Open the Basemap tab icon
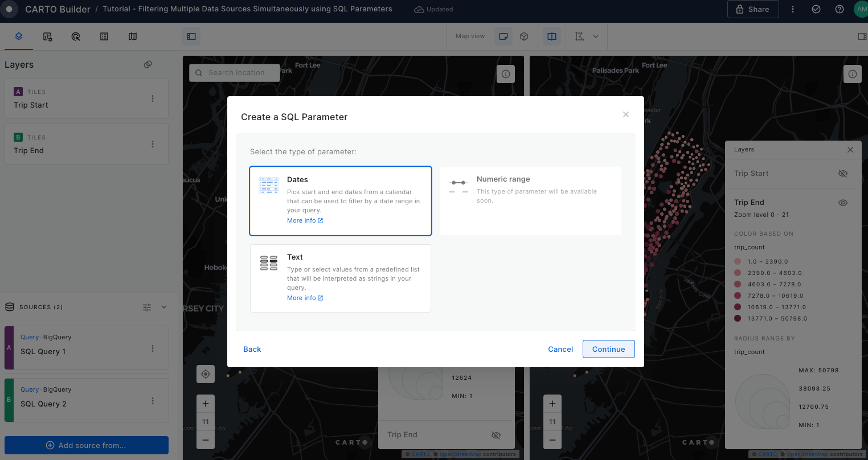The image size is (868, 460). [133, 36]
